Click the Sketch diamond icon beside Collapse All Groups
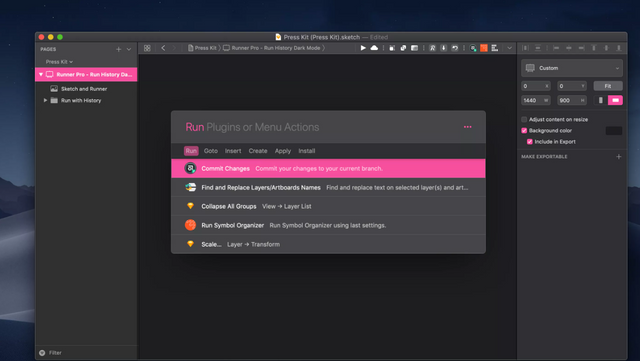Image resolution: width=640 pixels, height=361 pixels. pos(190,206)
